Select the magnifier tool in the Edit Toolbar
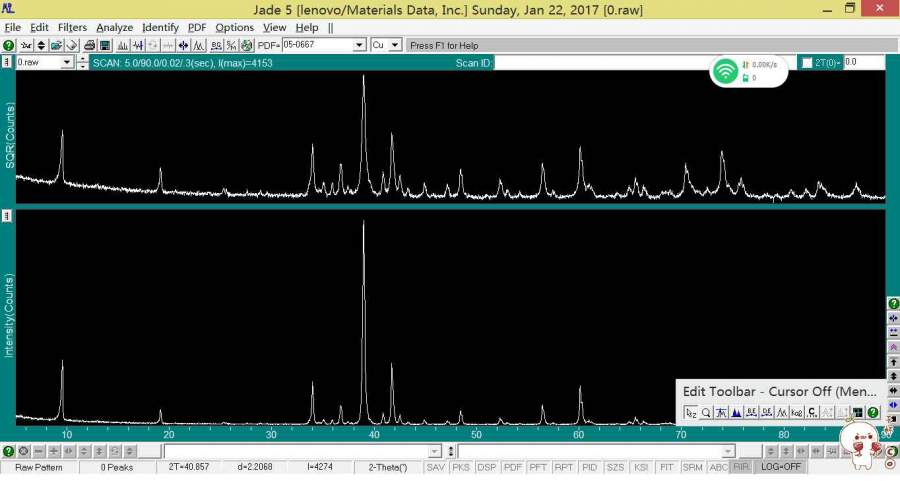Image resolution: width=900 pixels, height=481 pixels. (706, 413)
